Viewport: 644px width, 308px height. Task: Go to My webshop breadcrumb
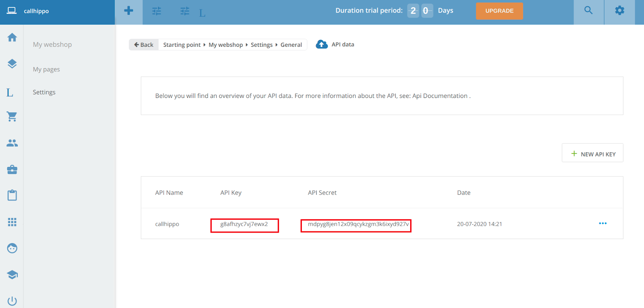pos(226,45)
